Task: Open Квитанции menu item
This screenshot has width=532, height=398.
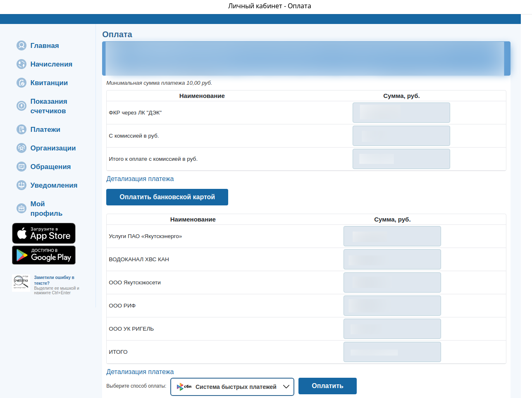Action: tap(49, 83)
